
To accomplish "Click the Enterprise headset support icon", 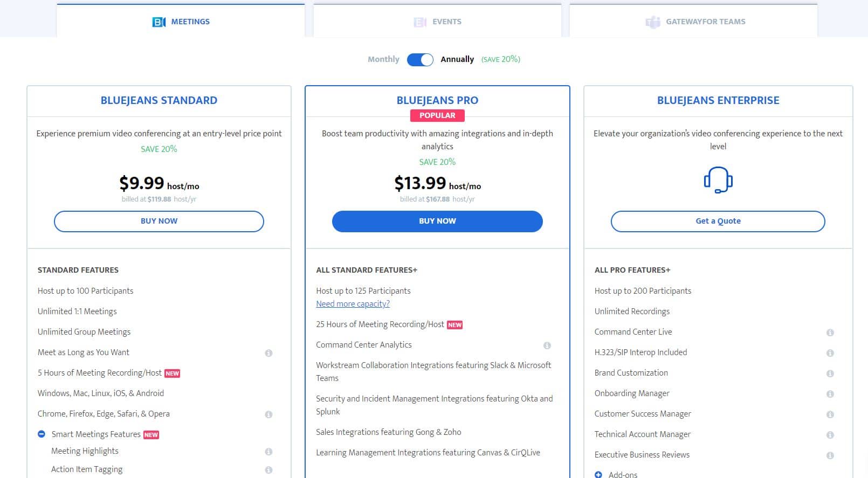I will coord(718,180).
